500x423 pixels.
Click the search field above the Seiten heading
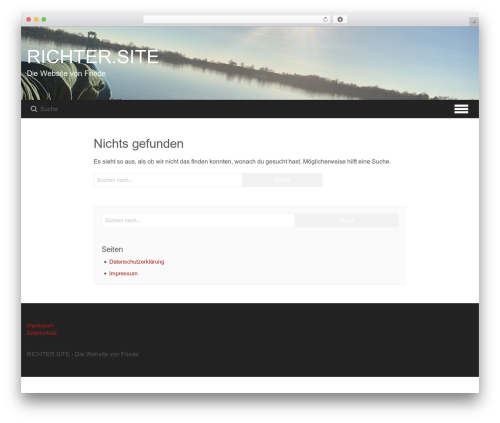[x=198, y=220]
